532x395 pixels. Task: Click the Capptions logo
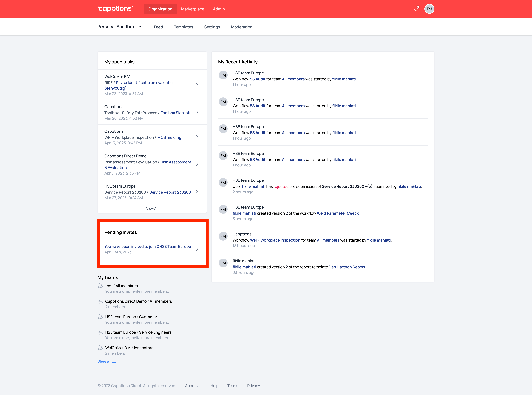pyautogui.click(x=115, y=9)
